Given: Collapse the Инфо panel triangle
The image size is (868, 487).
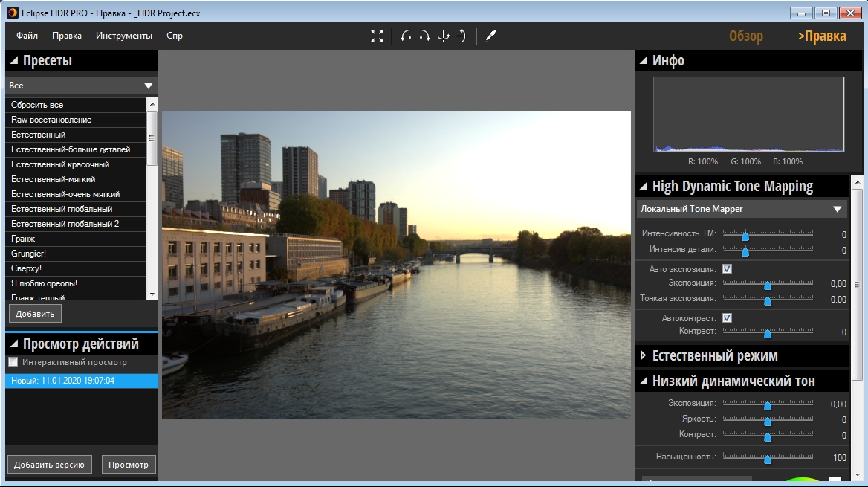Looking at the screenshot, I should click(643, 61).
